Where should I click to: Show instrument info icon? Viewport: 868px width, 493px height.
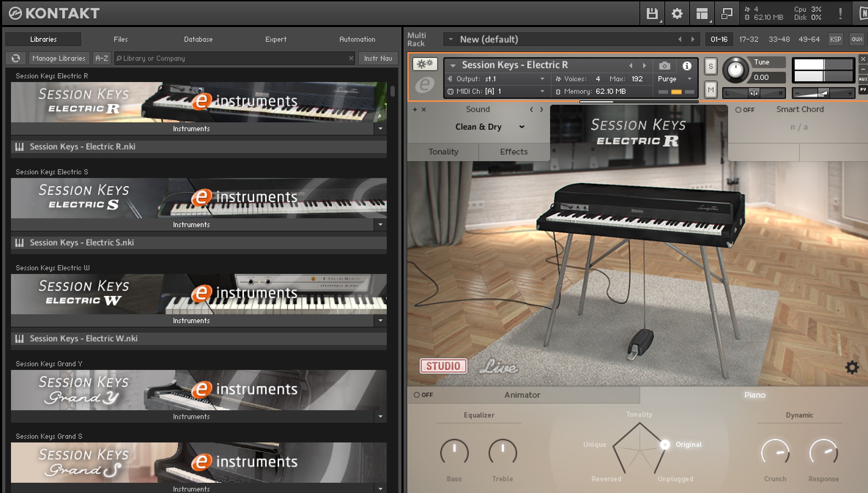[687, 66]
